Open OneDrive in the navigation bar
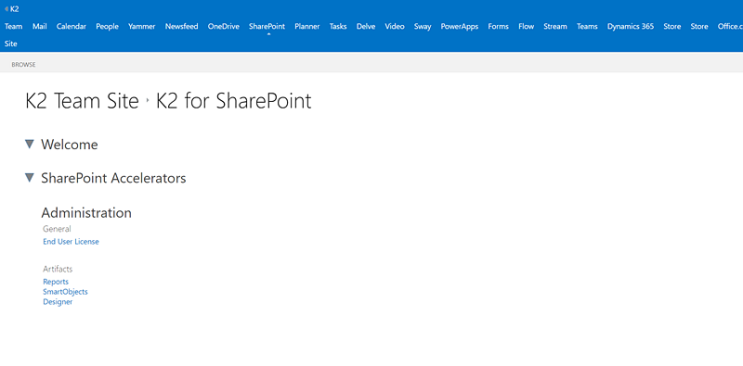 pyautogui.click(x=224, y=27)
